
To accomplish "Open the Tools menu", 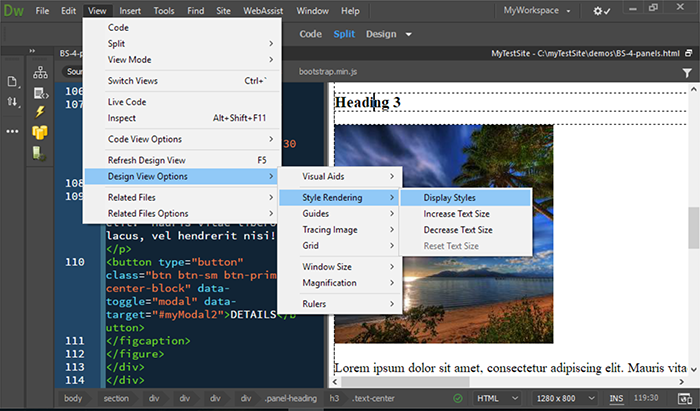I will point(164,11).
